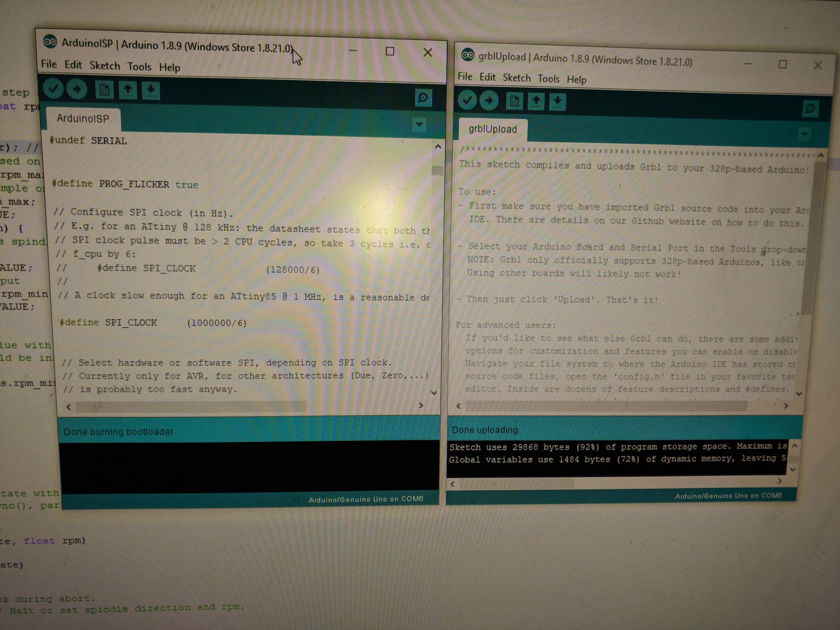Expand tab dropdown arrow in grblUpload window
The width and height of the screenshot is (840, 630).
point(805,134)
